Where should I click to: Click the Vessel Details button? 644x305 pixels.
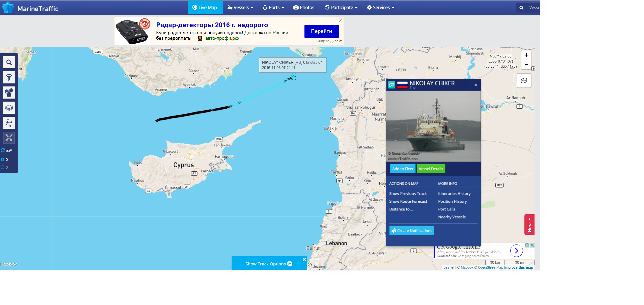click(431, 169)
